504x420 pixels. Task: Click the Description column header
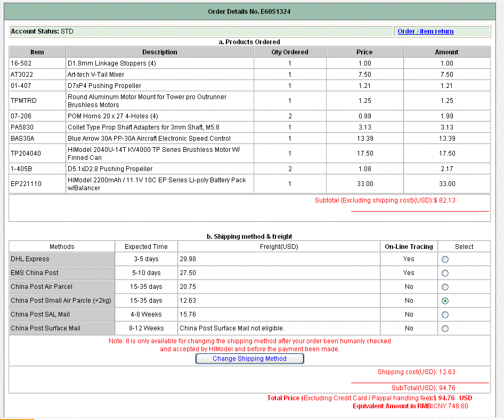159,52
